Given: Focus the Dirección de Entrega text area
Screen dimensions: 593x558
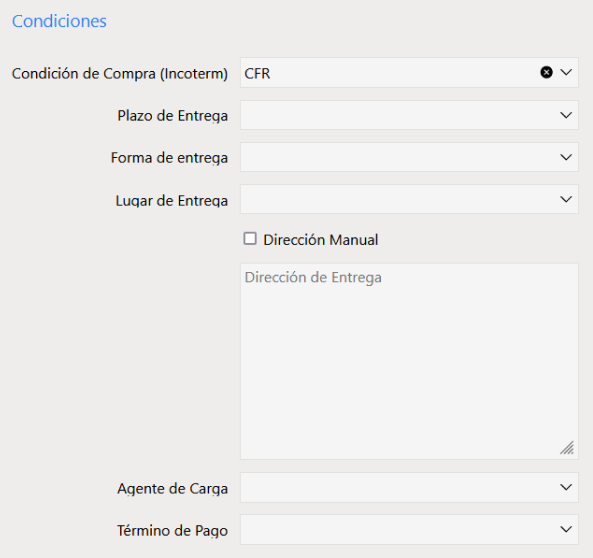Looking at the screenshot, I should point(409,362).
